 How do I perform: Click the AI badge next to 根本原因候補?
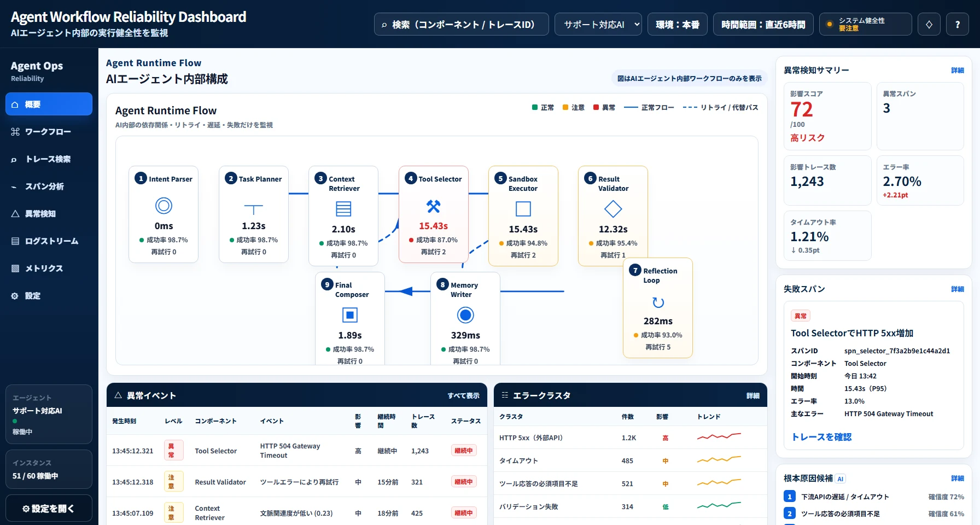click(841, 479)
